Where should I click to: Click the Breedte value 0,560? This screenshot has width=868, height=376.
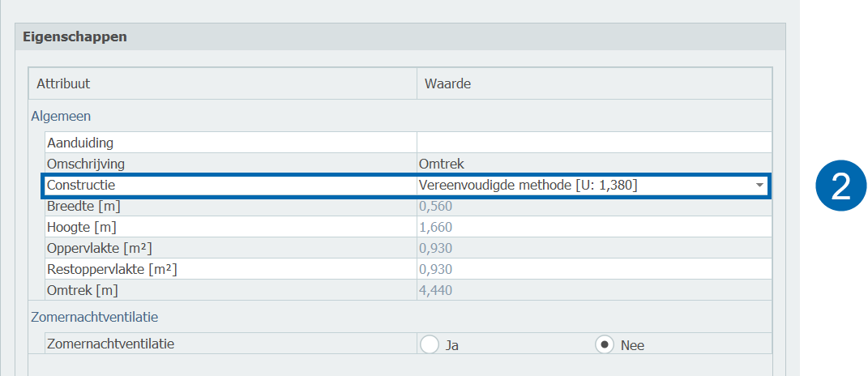click(x=435, y=206)
